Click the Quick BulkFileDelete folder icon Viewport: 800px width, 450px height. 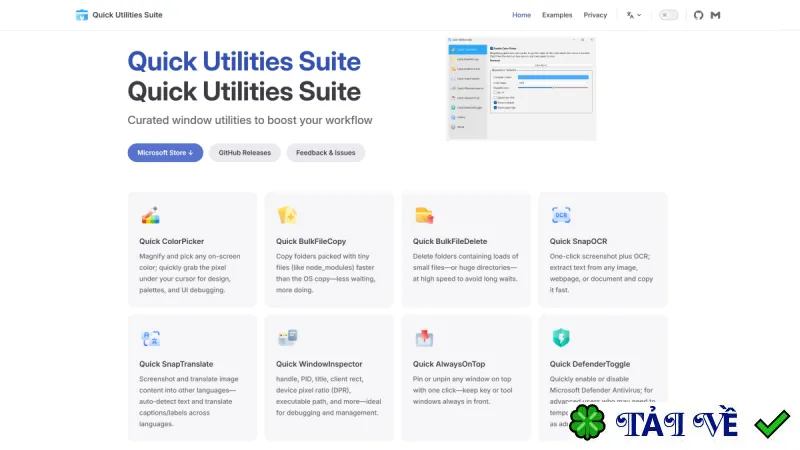pos(424,215)
